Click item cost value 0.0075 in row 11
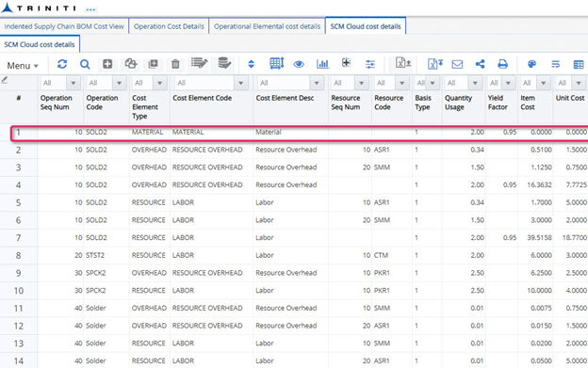588x368 pixels. 541,308
